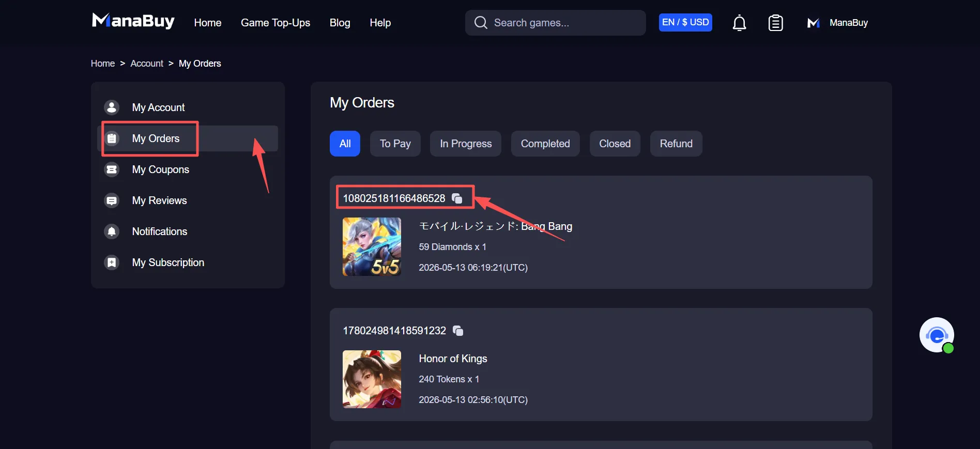Click the search magnifier icon

coord(481,23)
